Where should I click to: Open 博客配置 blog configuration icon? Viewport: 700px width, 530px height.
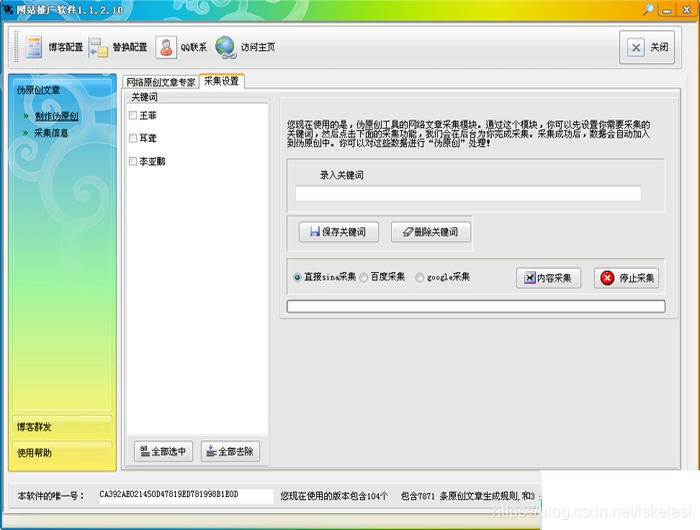point(34,47)
